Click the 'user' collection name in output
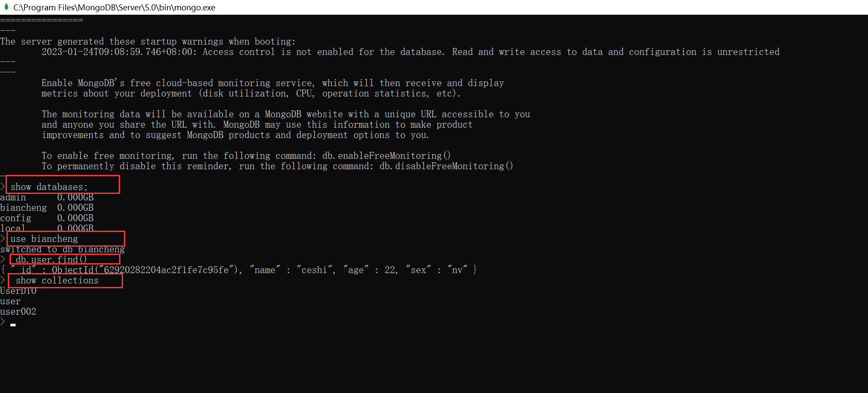 pyautogui.click(x=10, y=301)
